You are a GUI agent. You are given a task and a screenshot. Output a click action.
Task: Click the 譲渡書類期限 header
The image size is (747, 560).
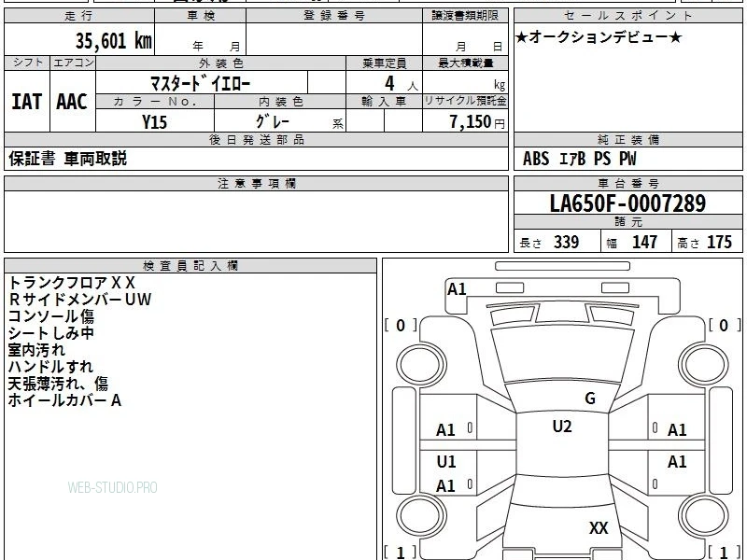point(465,16)
